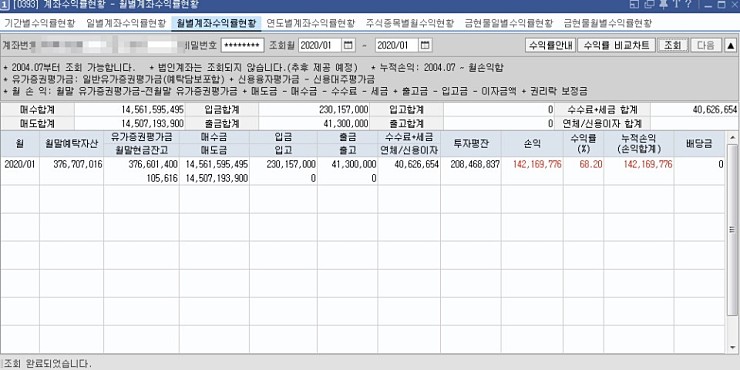Open the start-month calendar picker for 조회월
Viewport: 740px width, 370px height.
point(348,45)
